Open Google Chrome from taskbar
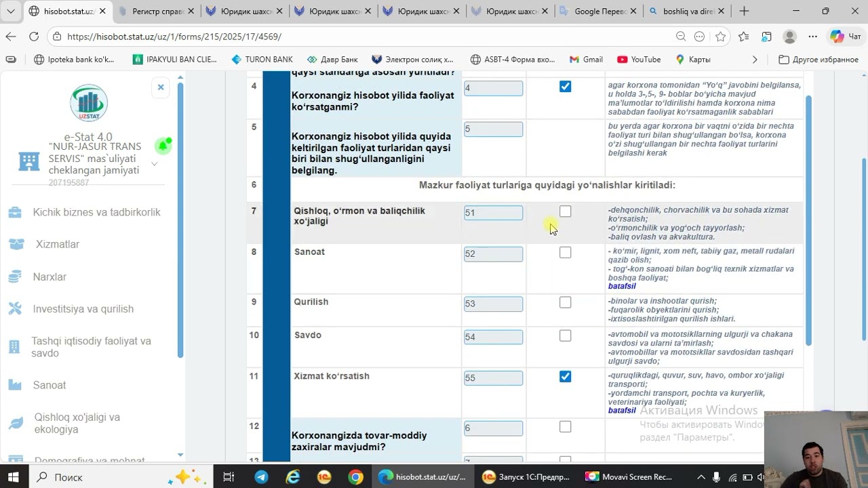The image size is (868, 488). click(x=355, y=477)
